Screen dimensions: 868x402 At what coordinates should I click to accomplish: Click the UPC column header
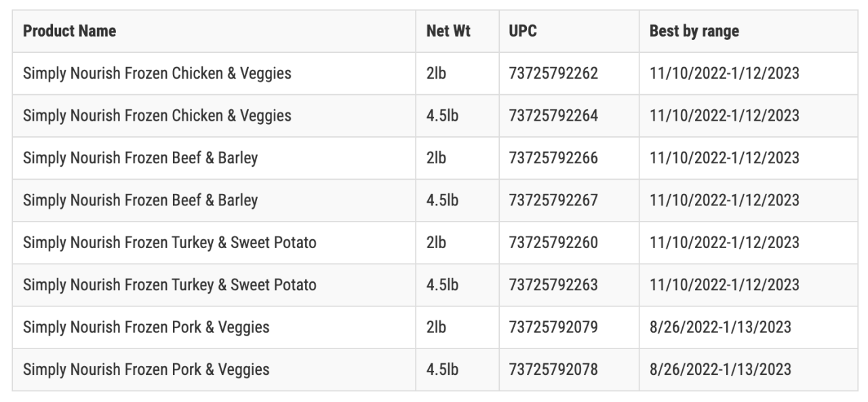click(x=522, y=31)
